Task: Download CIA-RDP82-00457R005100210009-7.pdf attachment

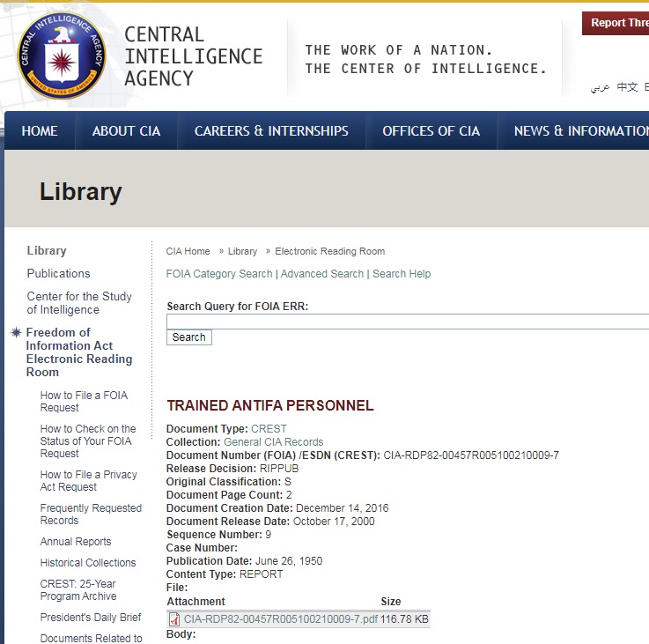Action: (x=281, y=619)
